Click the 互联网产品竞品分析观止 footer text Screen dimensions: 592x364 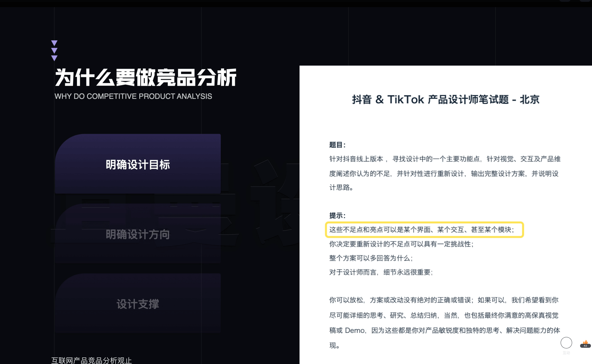click(x=92, y=360)
